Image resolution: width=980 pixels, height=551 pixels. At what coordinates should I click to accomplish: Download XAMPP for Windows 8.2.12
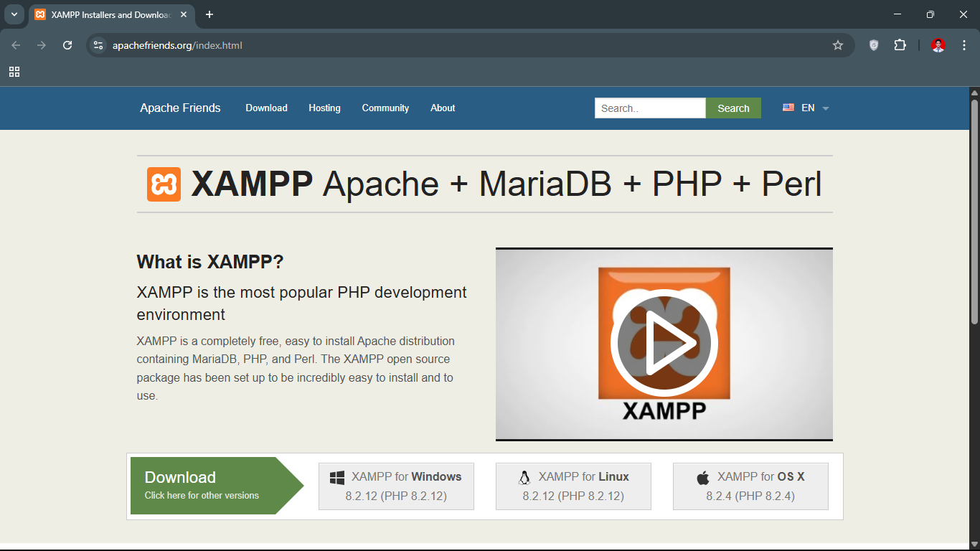[396, 486]
